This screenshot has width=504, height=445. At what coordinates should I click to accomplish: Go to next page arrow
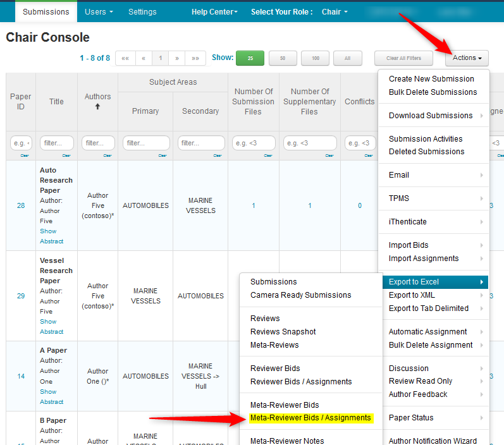coord(178,58)
